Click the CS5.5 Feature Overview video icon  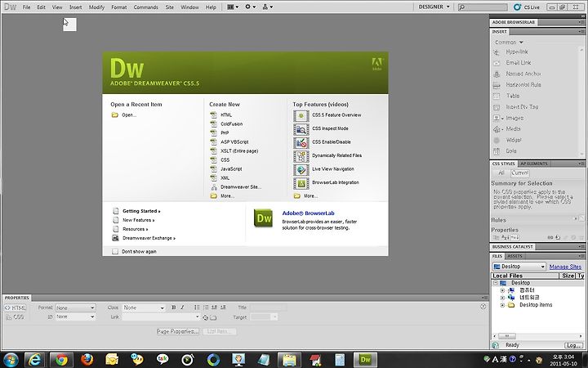pyautogui.click(x=301, y=115)
